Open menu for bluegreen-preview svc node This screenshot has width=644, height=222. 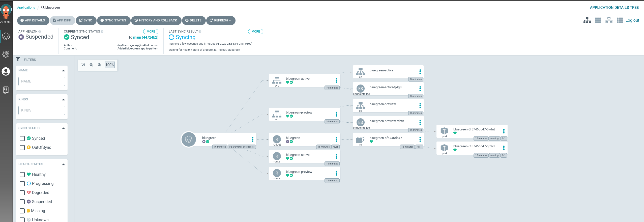pos(336,114)
